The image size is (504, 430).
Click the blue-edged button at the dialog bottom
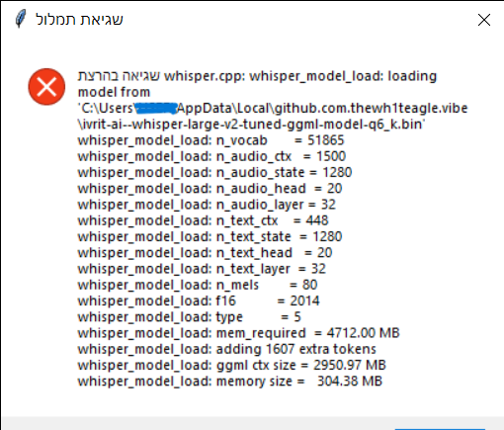(440, 429)
